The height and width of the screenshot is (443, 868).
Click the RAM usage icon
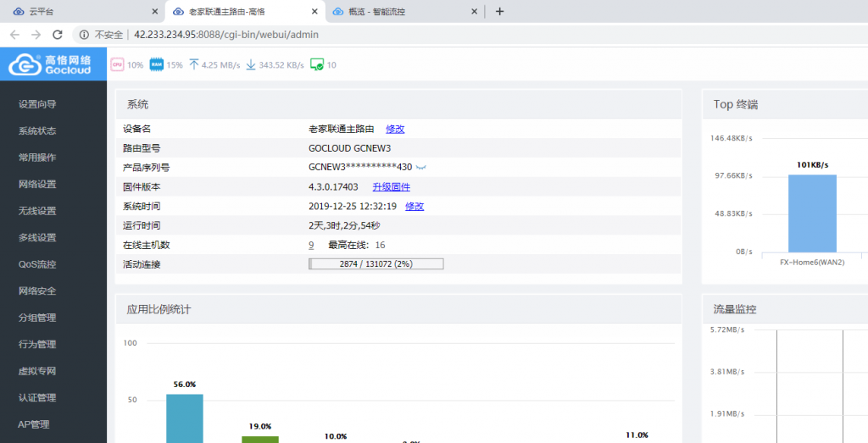[x=156, y=64]
